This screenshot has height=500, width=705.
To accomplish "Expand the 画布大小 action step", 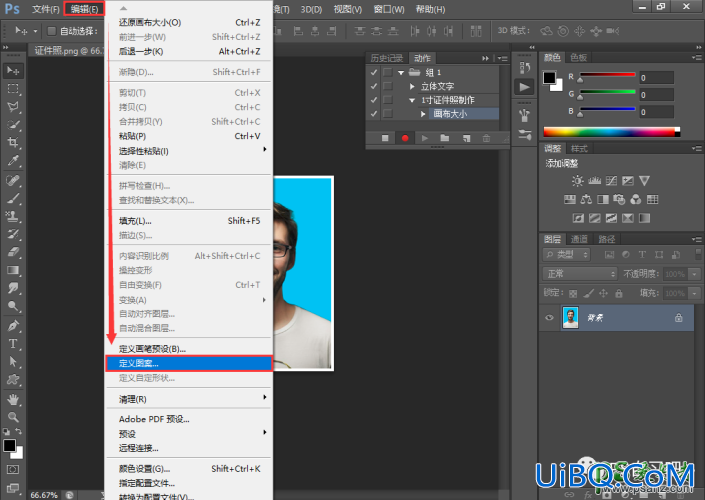I will point(423,114).
